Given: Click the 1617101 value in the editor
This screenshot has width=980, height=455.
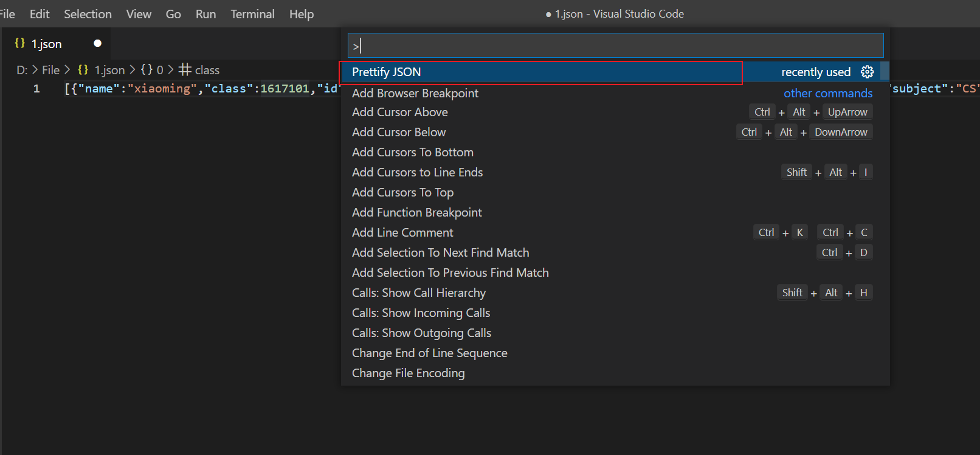Looking at the screenshot, I should (x=285, y=89).
